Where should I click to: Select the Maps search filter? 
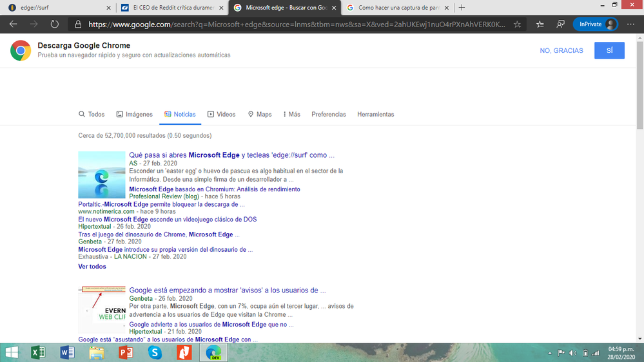coord(260,114)
